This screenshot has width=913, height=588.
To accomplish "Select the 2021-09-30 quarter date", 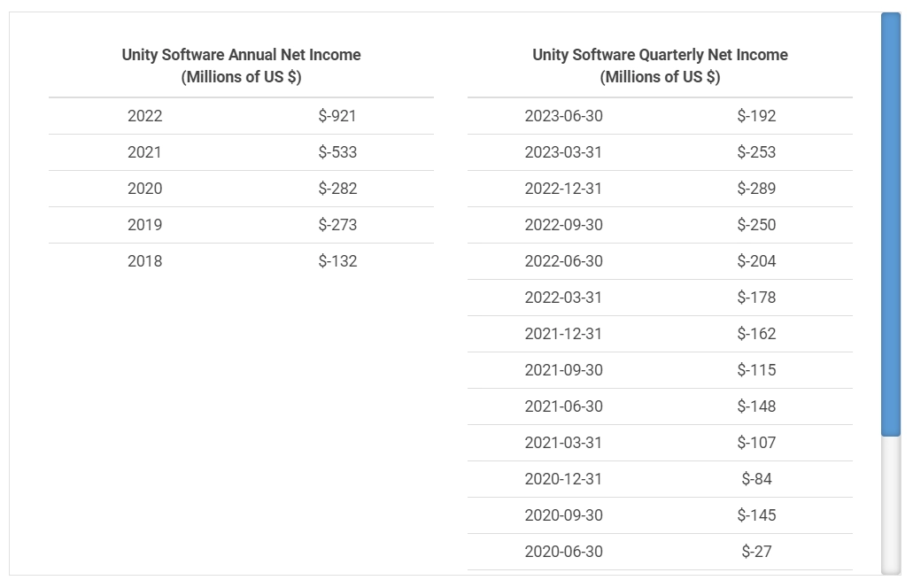I will pos(563,370).
